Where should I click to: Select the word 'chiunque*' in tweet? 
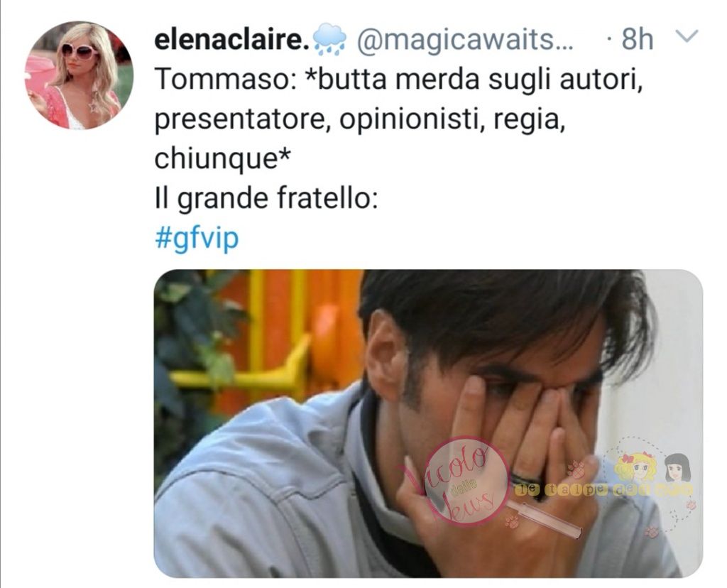click(x=222, y=160)
